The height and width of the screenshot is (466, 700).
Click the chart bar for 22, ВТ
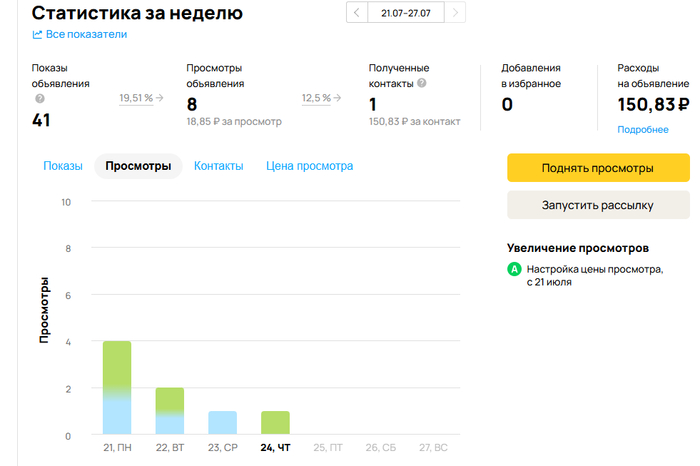pyautogui.click(x=169, y=411)
